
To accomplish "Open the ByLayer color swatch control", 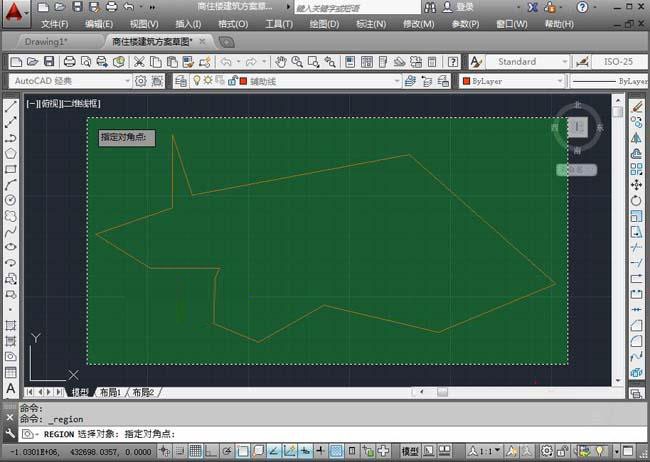I will [x=510, y=81].
